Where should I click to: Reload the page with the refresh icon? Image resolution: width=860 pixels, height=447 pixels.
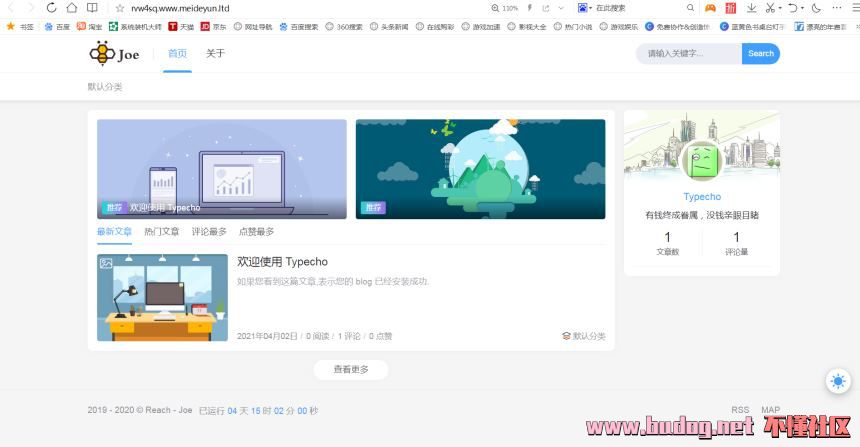click(x=49, y=8)
